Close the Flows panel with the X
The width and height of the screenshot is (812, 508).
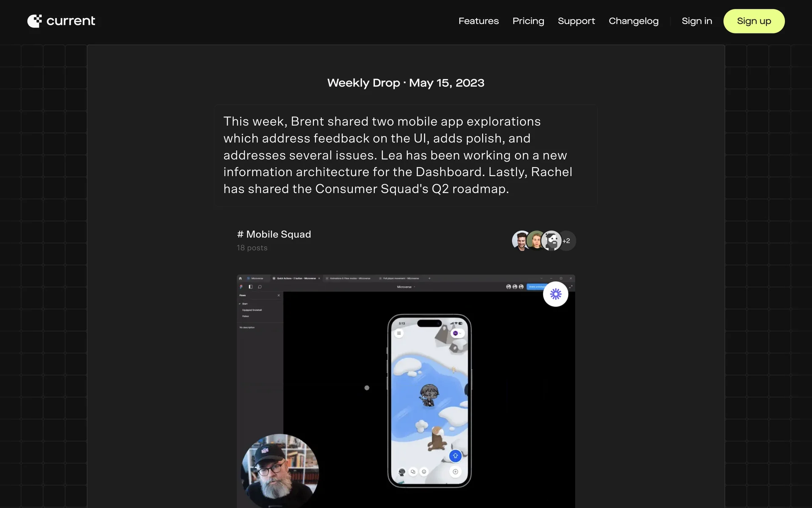(x=278, y=295)
